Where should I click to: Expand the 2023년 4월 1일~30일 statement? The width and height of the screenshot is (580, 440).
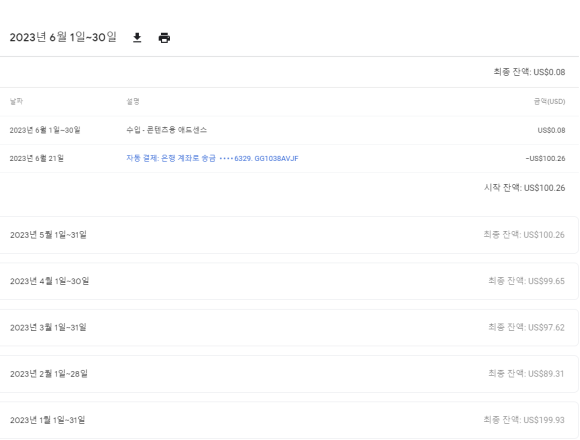[289, 281]
